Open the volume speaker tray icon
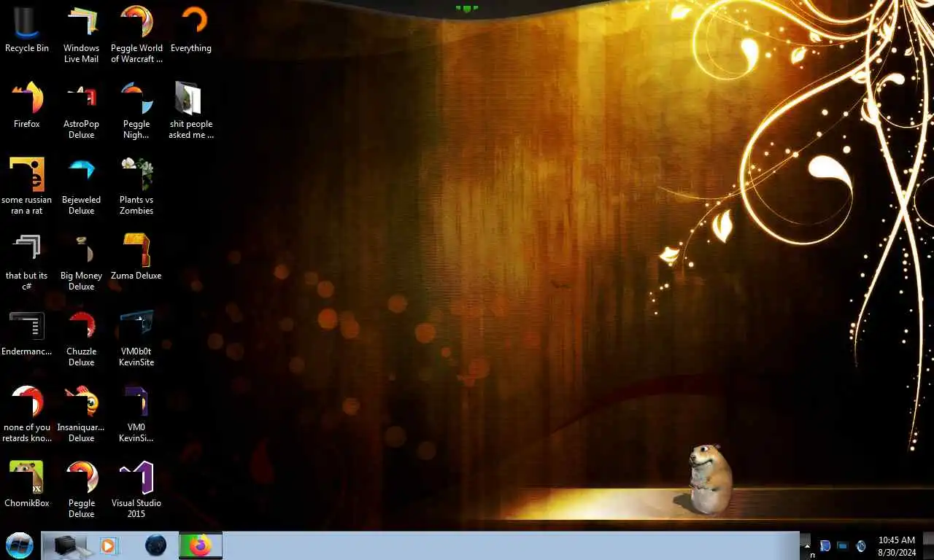 [861, 545]
